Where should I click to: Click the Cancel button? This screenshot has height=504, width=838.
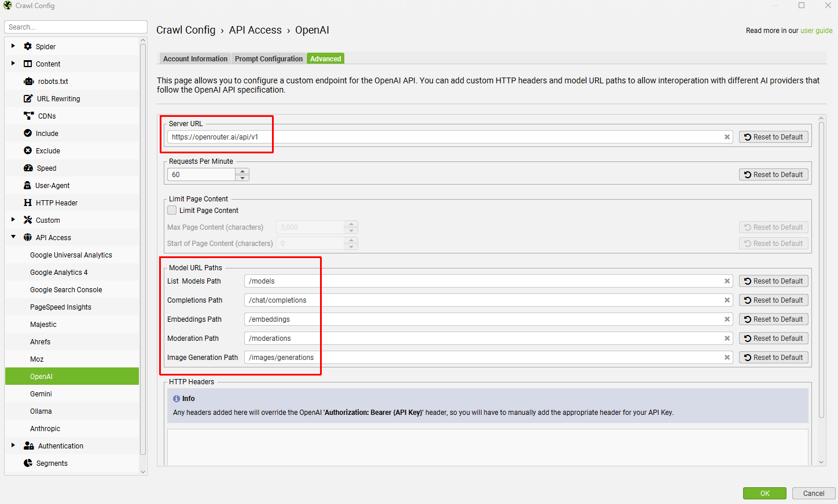814,494
